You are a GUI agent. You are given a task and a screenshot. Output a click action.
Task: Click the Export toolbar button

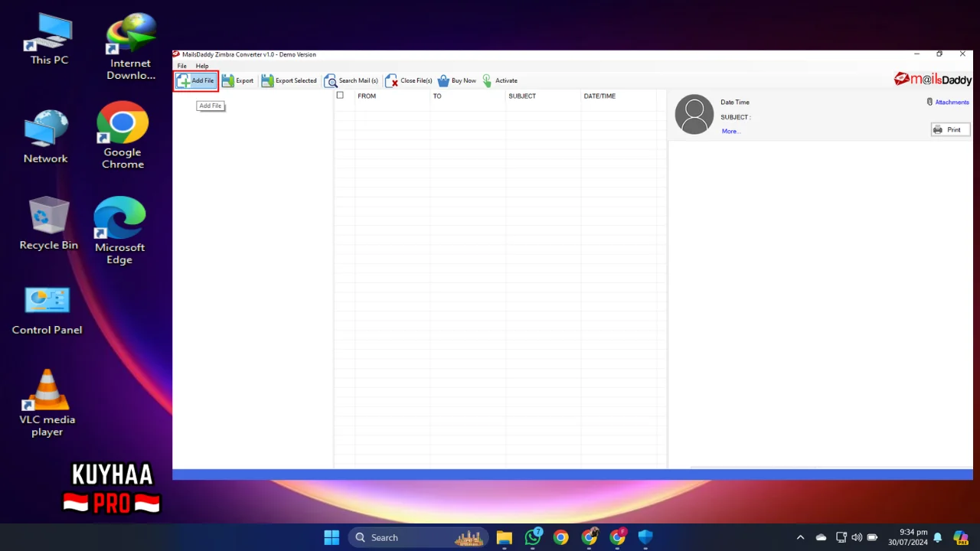pos(238,80)
